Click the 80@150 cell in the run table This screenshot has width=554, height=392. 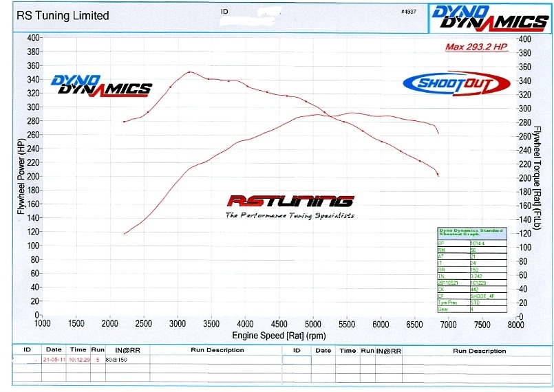click(x=116, y=360)
